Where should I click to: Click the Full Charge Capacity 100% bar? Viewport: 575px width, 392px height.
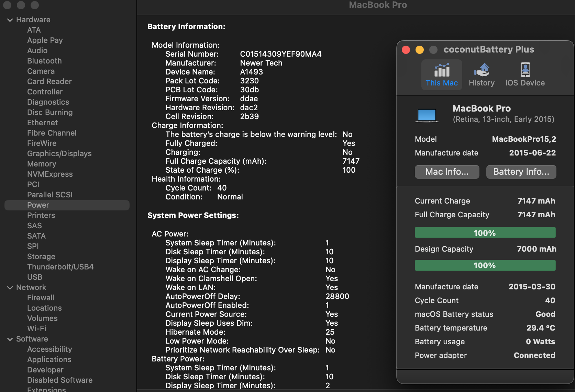point(485,233)
